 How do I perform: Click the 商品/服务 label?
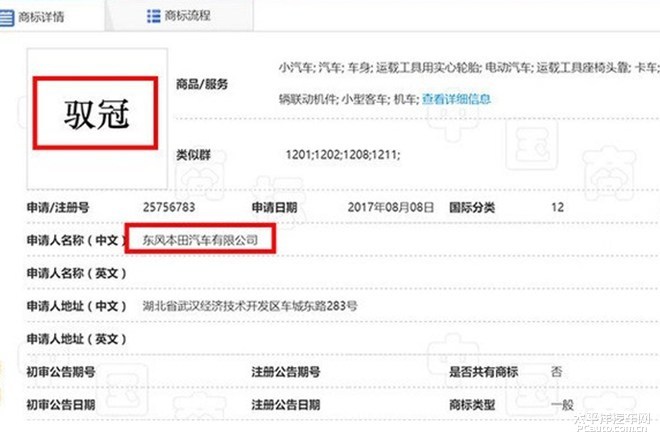202,84
